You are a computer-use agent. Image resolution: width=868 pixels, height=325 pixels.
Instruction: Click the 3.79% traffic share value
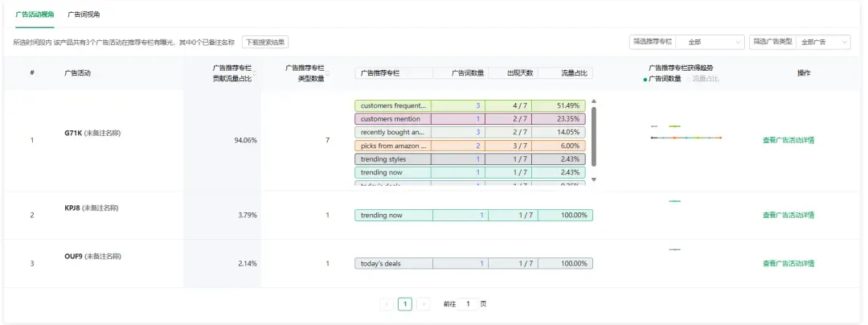(248, 215)
